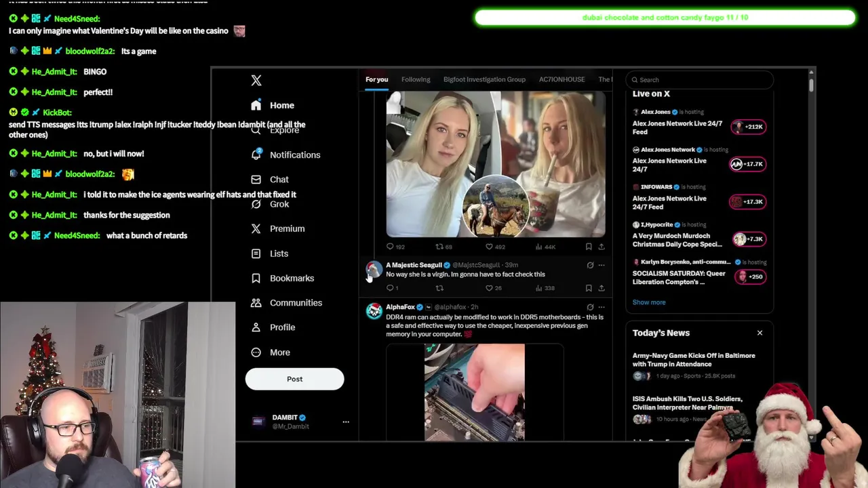Open Communities in sidebar
Viewport: 868px width, 488px height.
[x=287, y=303]
